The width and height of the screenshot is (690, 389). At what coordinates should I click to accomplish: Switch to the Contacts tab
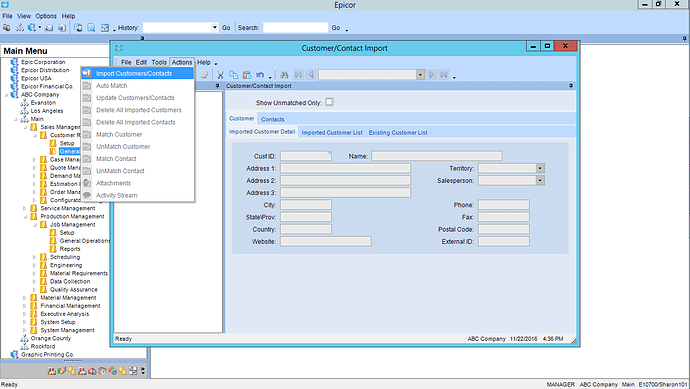272,119
